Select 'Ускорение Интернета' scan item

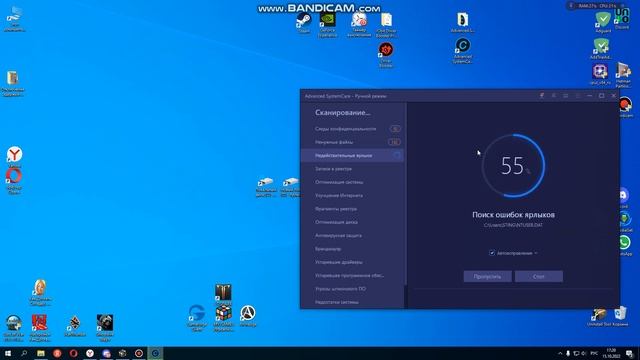point(352,196)
